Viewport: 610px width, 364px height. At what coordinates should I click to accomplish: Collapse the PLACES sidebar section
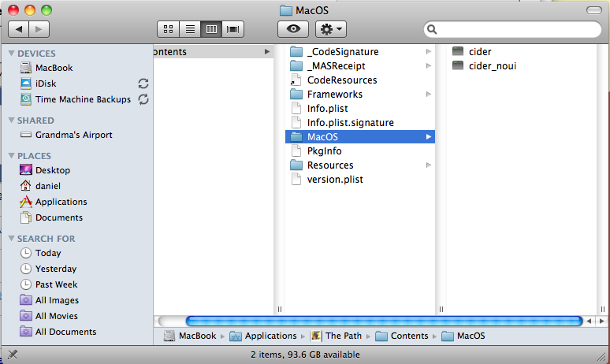[x=11, y=156]
